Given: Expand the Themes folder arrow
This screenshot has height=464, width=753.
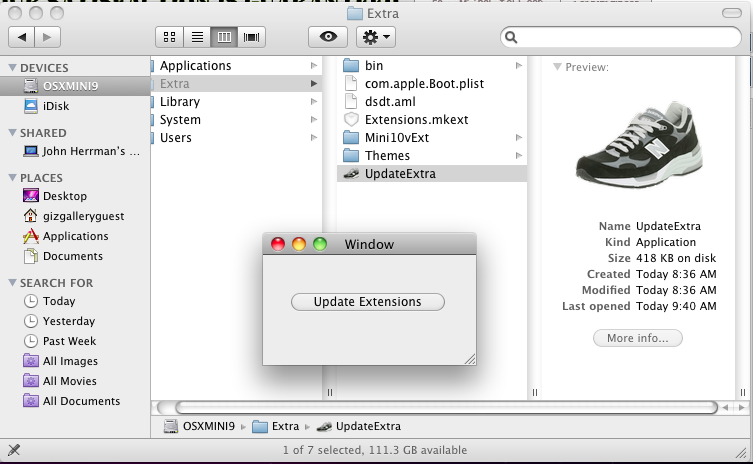Looking at the screenshot, I should coord(519,156).
